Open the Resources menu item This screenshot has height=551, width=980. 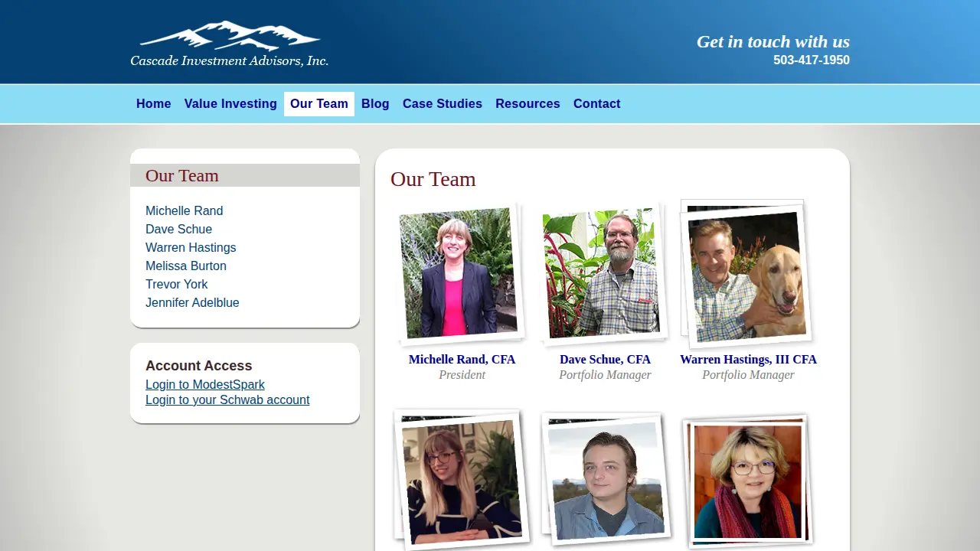tap(528, 104)
